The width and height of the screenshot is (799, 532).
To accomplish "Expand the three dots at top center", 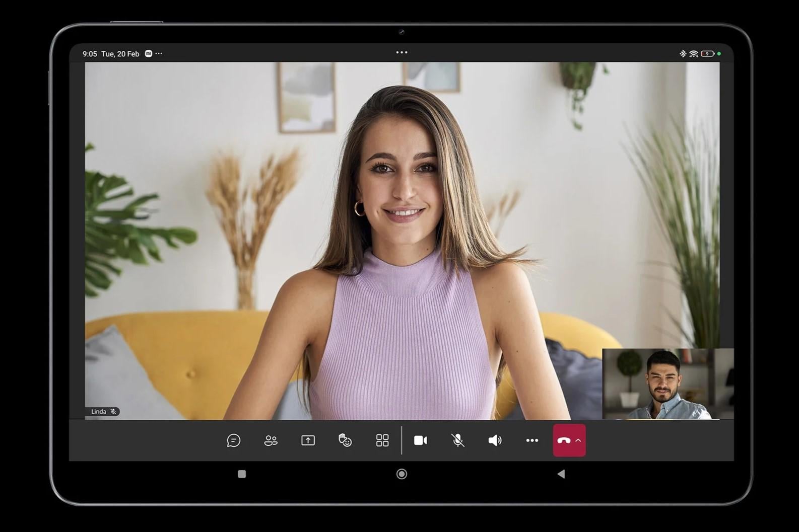I will tap(402, 52).
